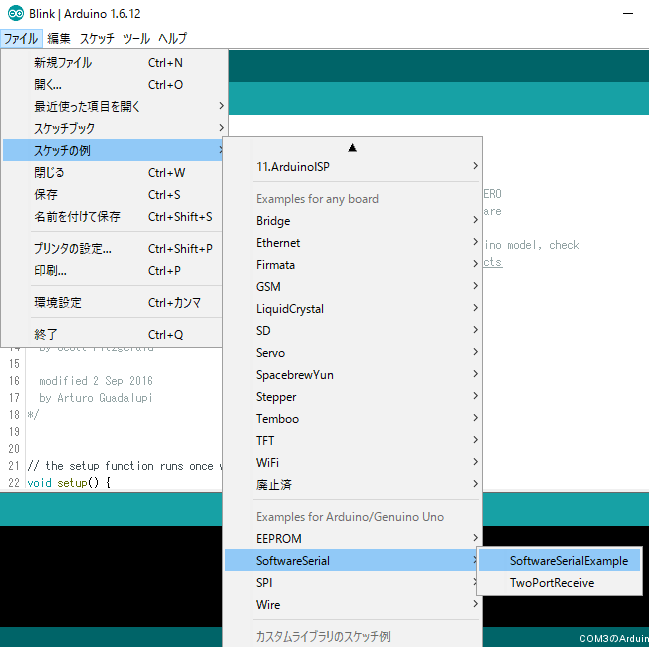The width and height of the screenshot is (649, 647).
Task: Select 名前を付けて保存 entry
Action: [x=113, y=216]
